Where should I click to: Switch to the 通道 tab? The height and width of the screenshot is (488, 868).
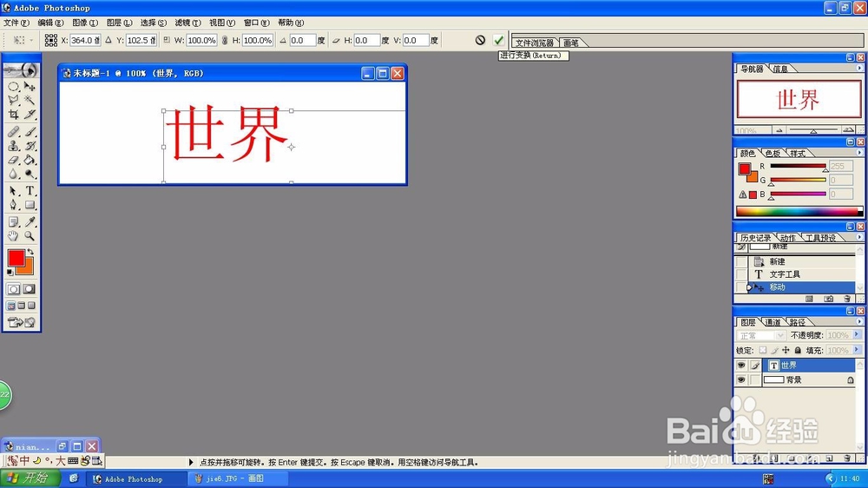point(773,322)
